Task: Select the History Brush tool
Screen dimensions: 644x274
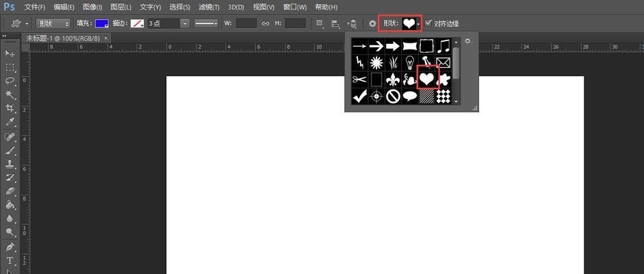Action: 10,178
